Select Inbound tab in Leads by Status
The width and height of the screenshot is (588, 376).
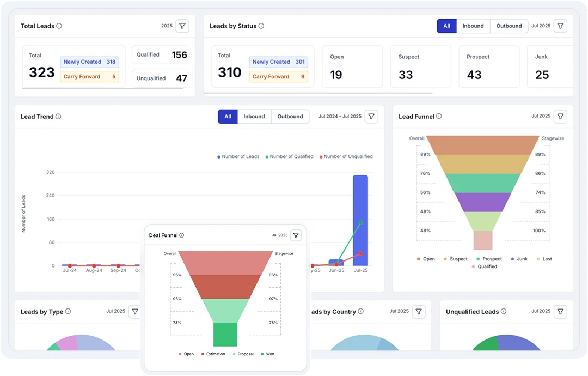click(x=473, y=26)
